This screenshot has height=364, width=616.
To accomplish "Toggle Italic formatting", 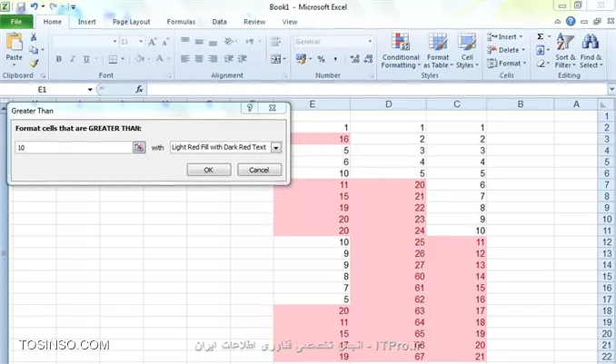I will [x=73, y=59].
